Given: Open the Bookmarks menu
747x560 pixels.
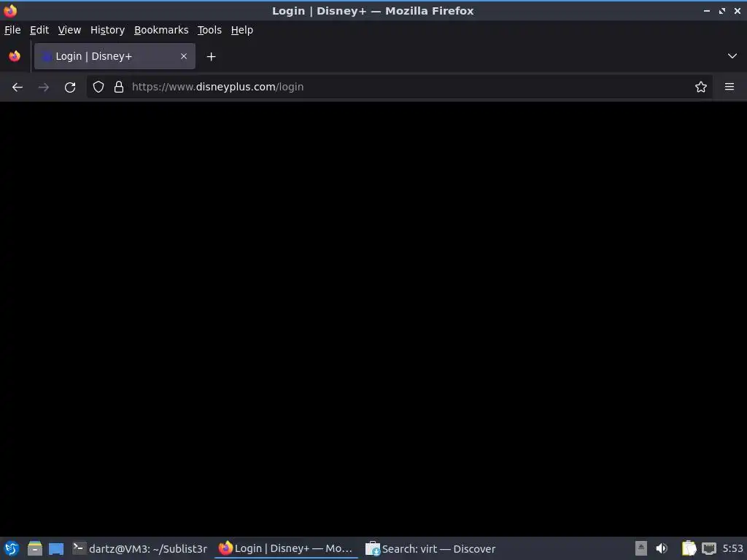Looking at the screenshot, I should tap(161, 30).
